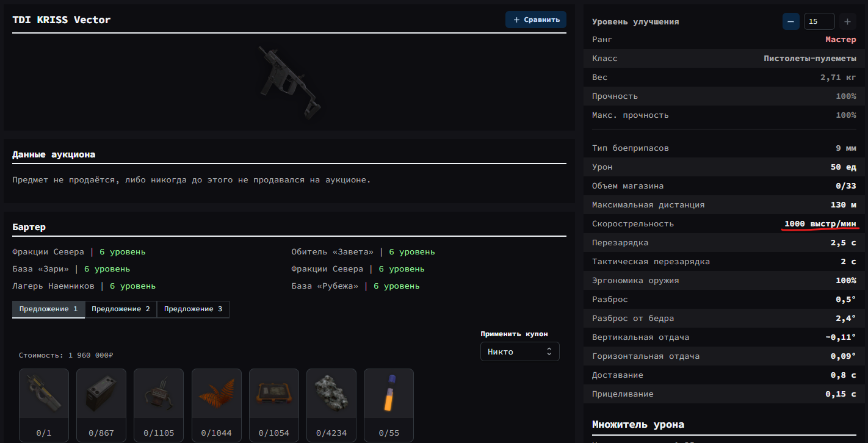Switch to the Предложение 1 tab
The image size is (868, 443).
48,309
